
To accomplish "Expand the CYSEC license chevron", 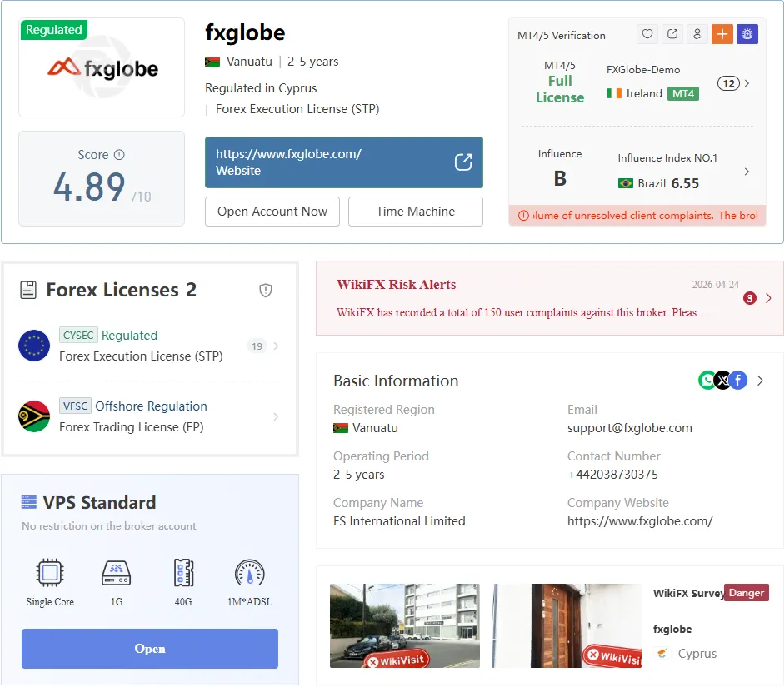I will [x=276, y=346].
